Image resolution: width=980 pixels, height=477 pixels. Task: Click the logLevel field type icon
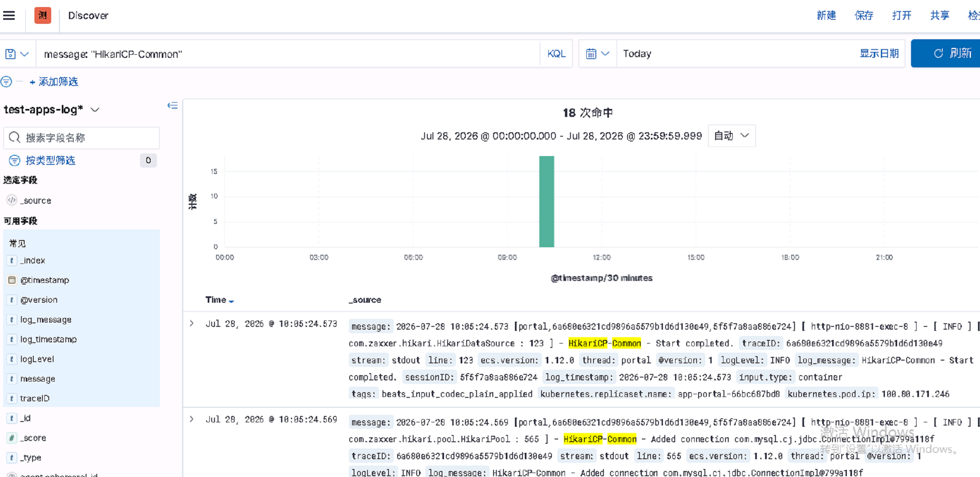tap(12, 359)
